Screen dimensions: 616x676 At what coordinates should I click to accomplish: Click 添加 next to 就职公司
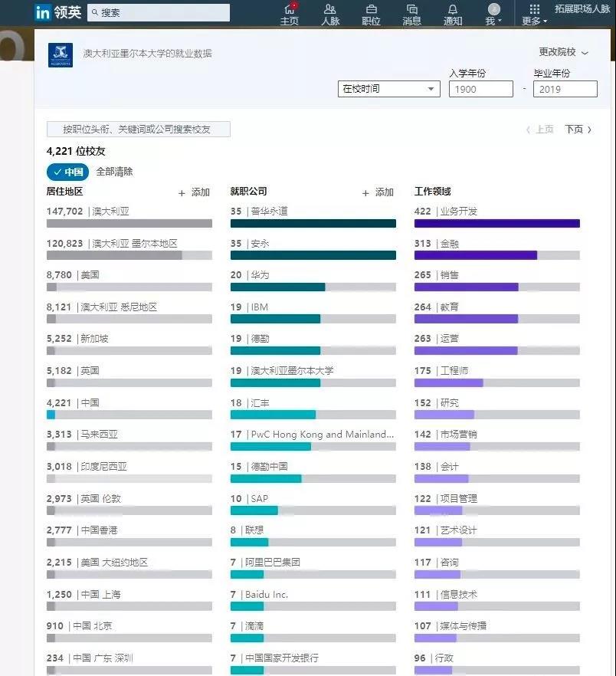click(378, 192)
